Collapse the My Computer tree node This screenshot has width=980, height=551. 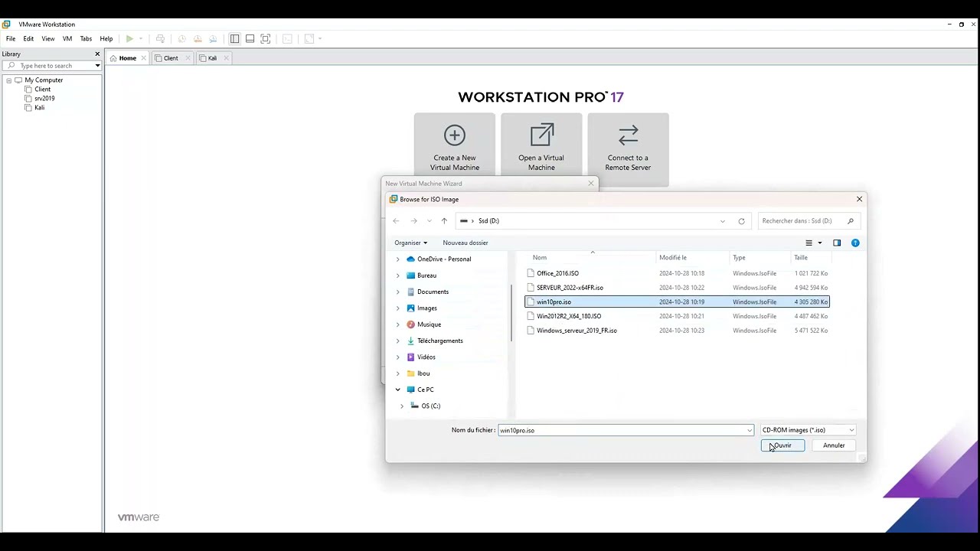[9, 80]
